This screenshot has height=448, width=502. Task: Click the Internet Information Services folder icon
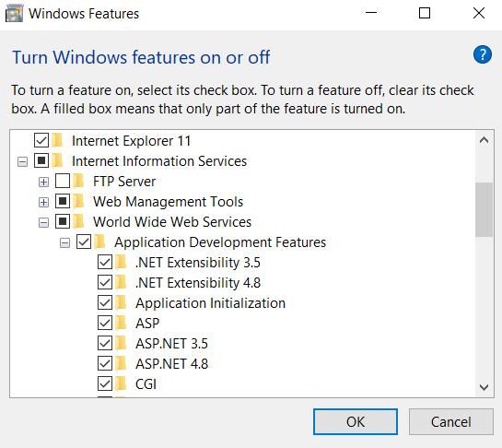point(58,160)
